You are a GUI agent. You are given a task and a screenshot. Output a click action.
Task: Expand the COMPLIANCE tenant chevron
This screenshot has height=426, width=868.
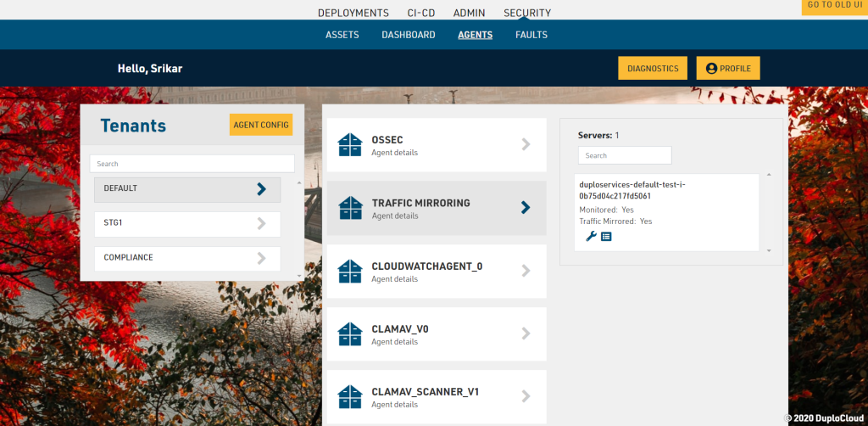pos(261,258)
